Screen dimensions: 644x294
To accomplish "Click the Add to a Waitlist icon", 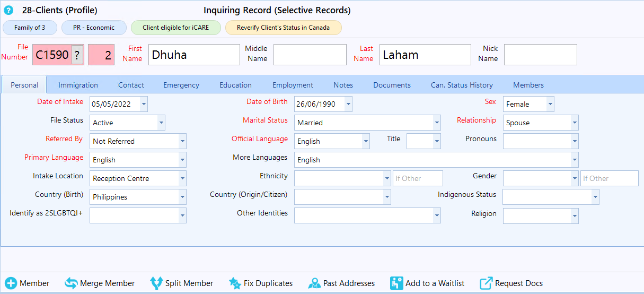I will (x=396, y=283).
